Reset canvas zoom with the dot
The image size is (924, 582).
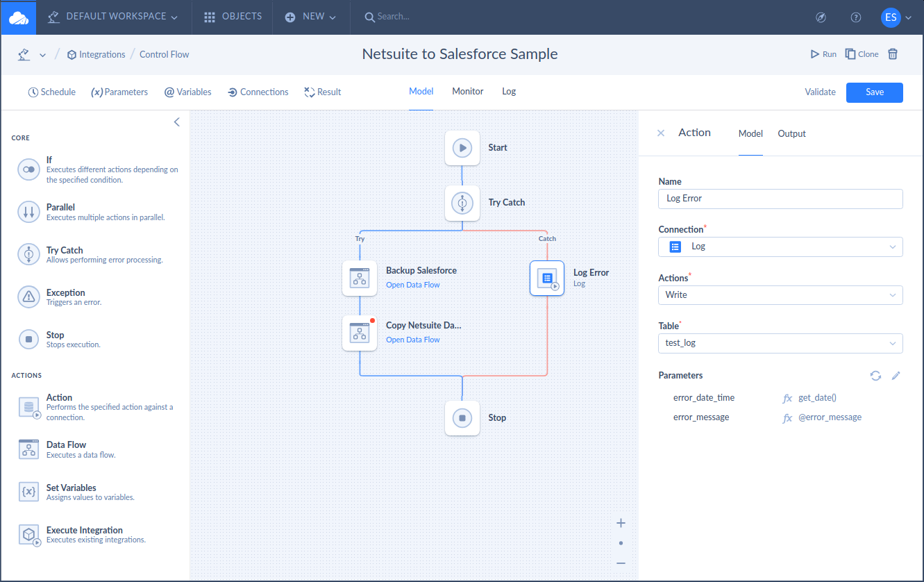click(621, 543)
